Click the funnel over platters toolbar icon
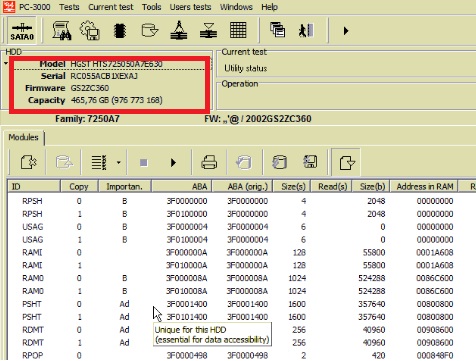This screenshot has height=361, width=476. point(209,31)
